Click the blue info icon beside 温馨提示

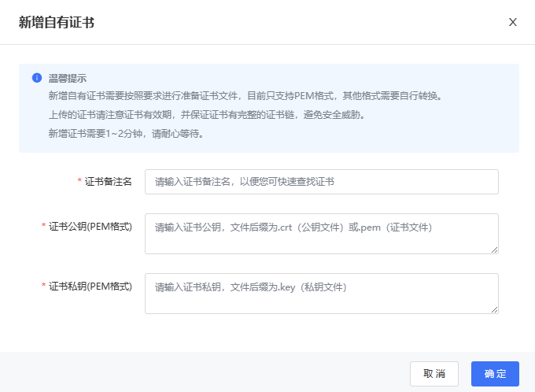click(x=36, y=78)
